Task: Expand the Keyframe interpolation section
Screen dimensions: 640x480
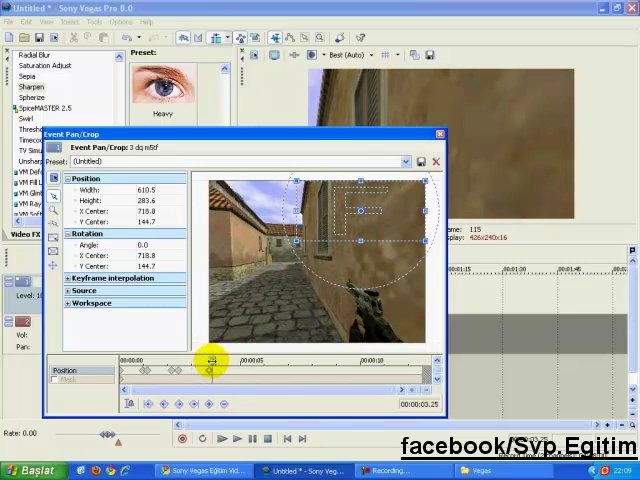Action: [x=68, y=278]
